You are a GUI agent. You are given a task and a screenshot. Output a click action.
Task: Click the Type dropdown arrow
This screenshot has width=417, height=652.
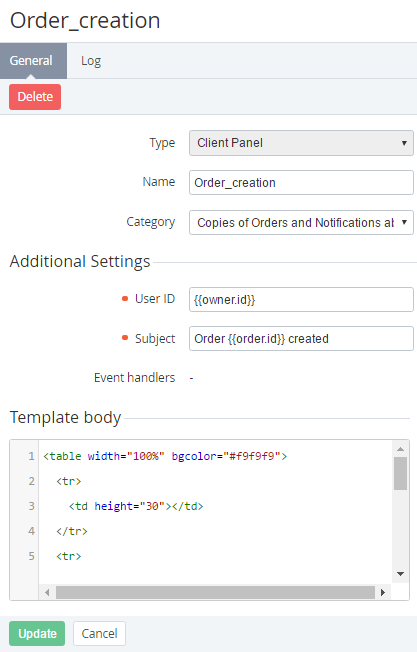click(x=404, y=143)
